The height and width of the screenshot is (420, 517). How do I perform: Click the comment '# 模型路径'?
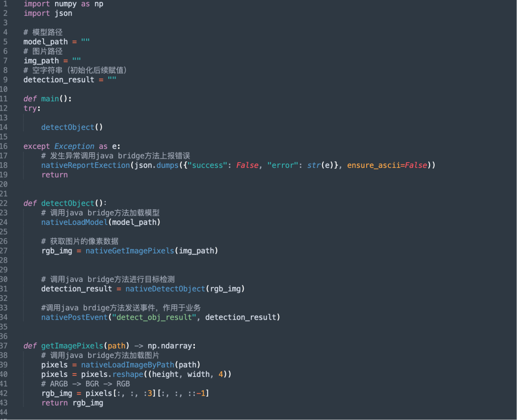43,32
